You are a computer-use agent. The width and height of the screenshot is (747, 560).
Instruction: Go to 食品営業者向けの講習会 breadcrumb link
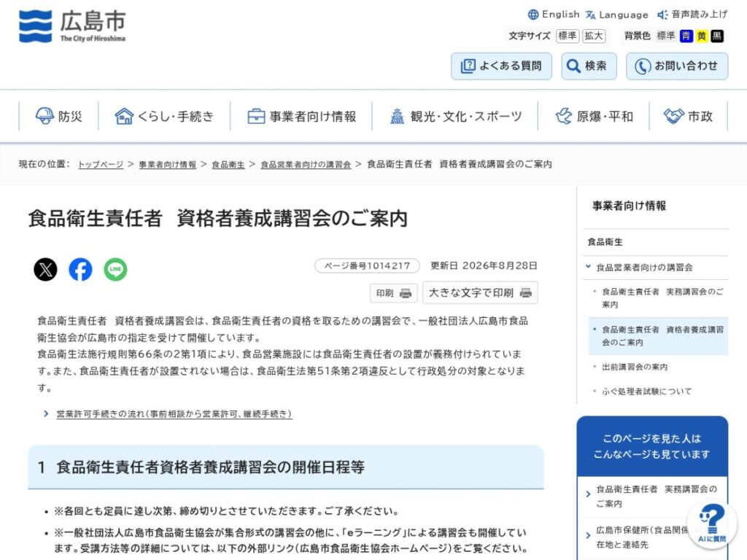point(306,164)
